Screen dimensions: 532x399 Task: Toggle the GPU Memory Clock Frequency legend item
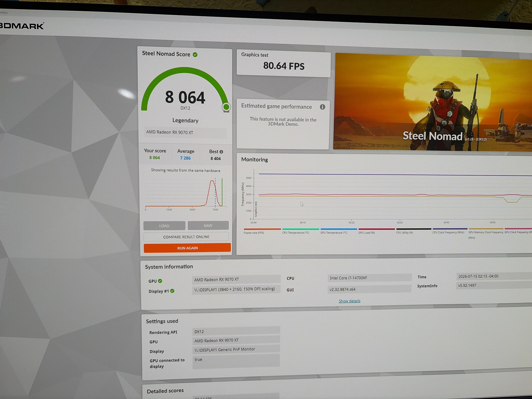pos(486,234)
